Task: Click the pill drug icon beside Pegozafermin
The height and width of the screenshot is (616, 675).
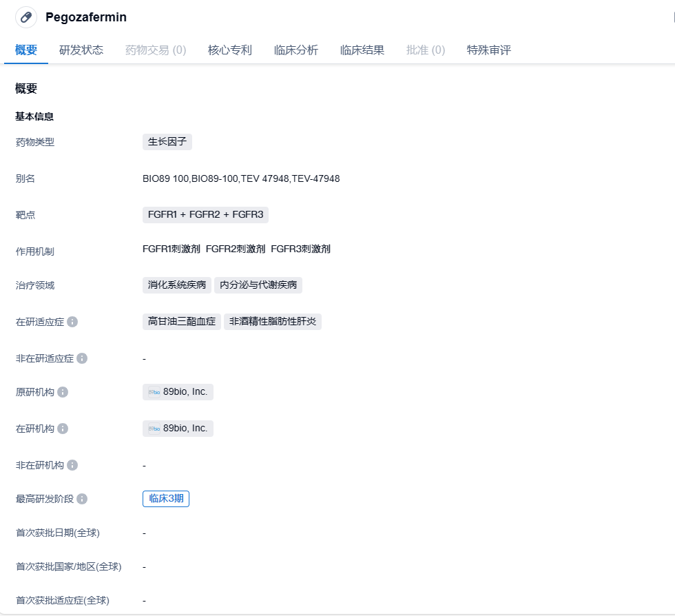Action: point(26,17)
